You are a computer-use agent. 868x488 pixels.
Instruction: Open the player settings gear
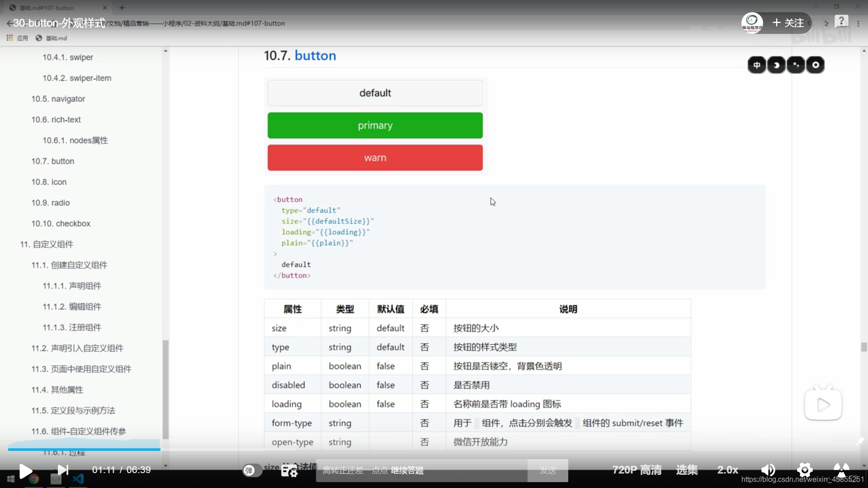tap(805, 470)
